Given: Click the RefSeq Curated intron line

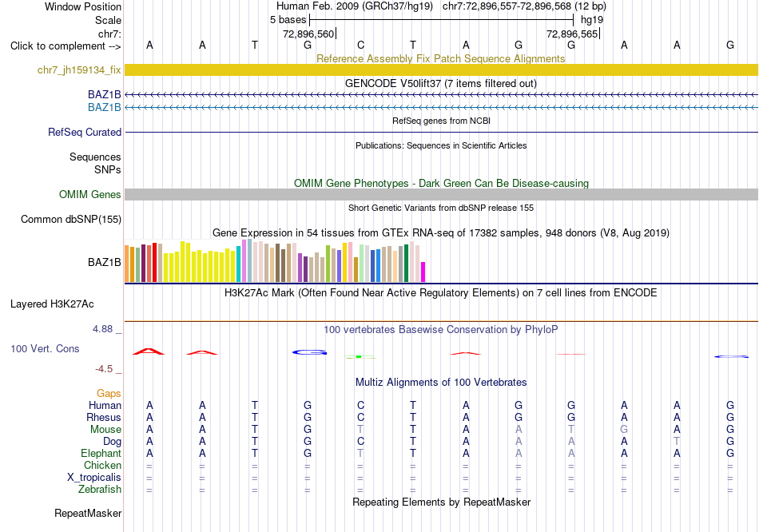Looking at the screenshot, I should [441, 132].
